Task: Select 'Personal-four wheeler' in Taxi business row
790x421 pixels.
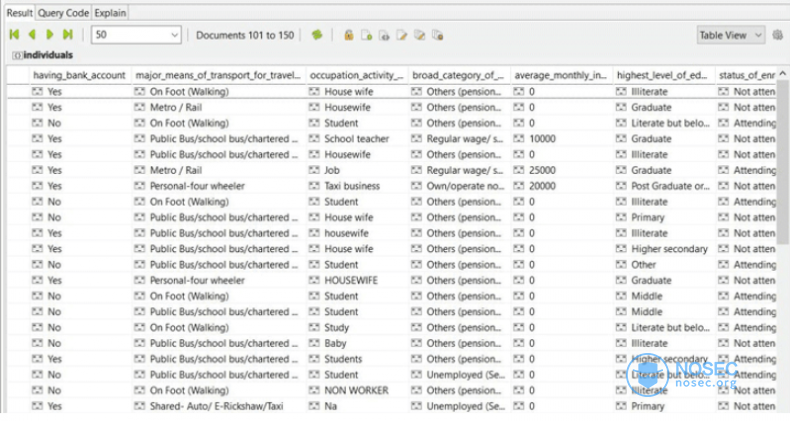Action: coord(219,186)
